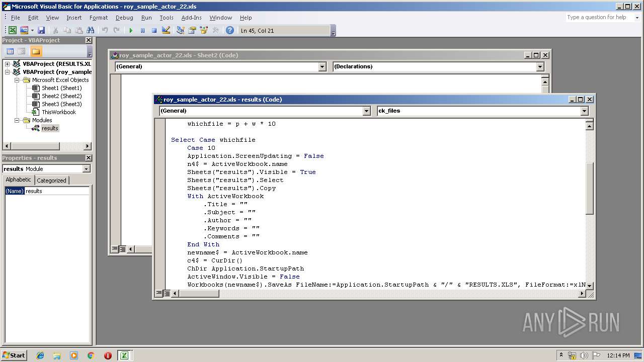
Task: Open Object Browser toolbar icon
Action: (x=204, y=30)
